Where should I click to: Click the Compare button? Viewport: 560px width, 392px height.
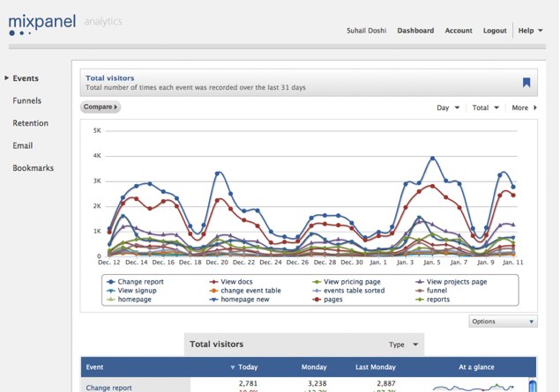101,107
